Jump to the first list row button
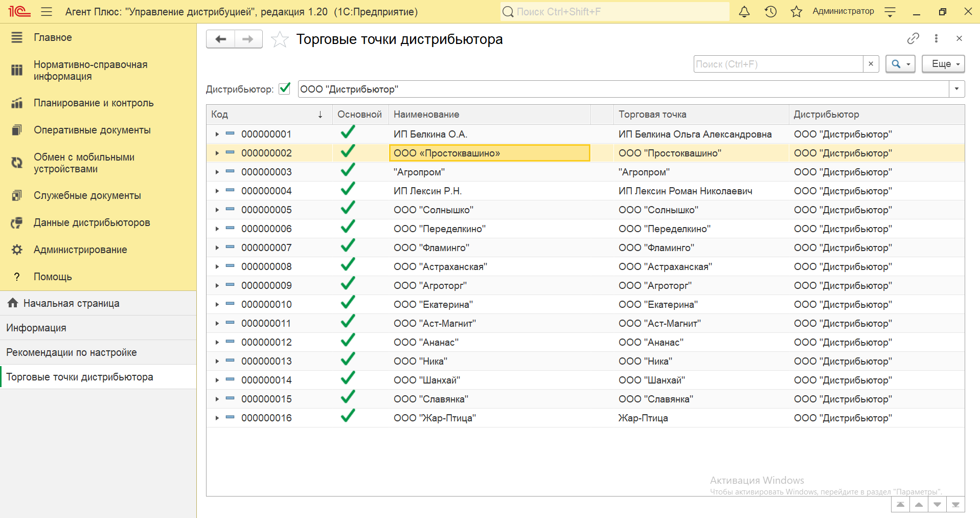Viewport: 980px width, 518px height. (x=900, y=504)
